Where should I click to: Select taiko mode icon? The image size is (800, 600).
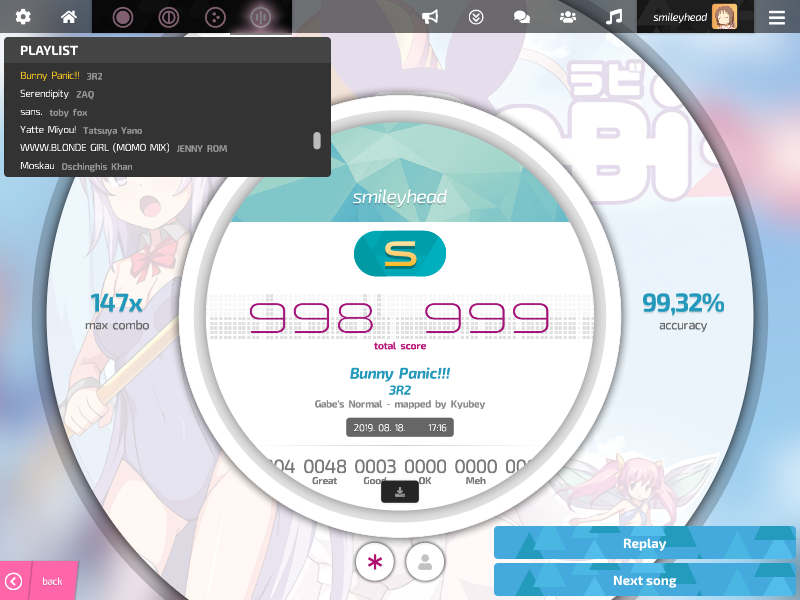coord(168,17)
